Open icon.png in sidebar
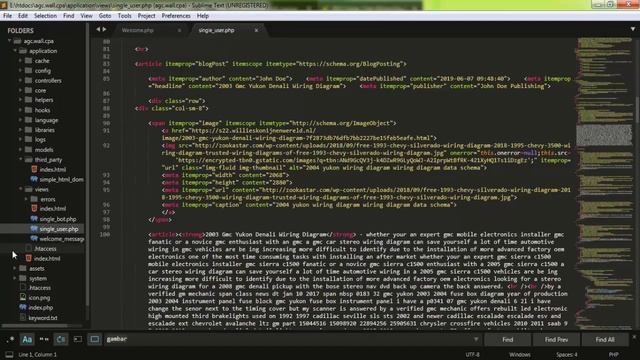The height and width of the screenshot is (360, 640). tap(39, 298)
